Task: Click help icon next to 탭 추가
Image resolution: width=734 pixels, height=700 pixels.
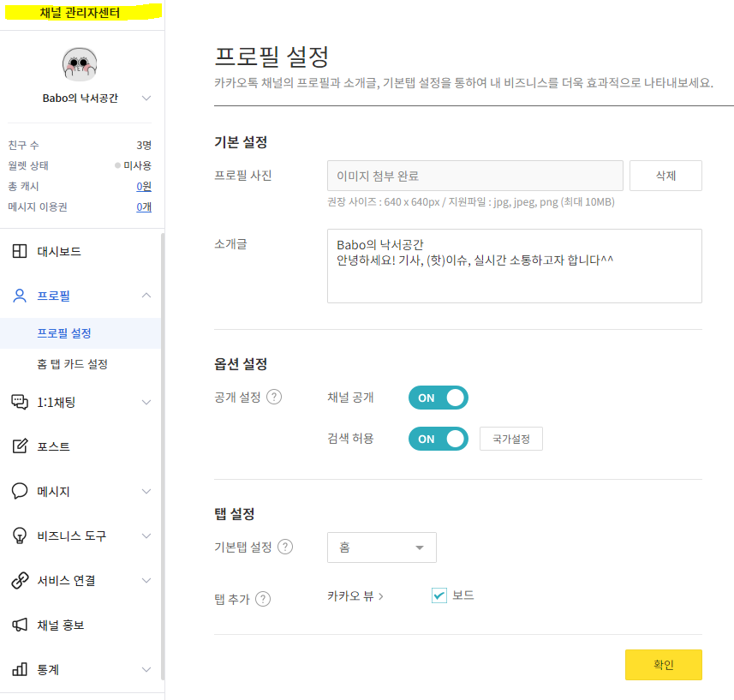Action: (x=263, y=599)
